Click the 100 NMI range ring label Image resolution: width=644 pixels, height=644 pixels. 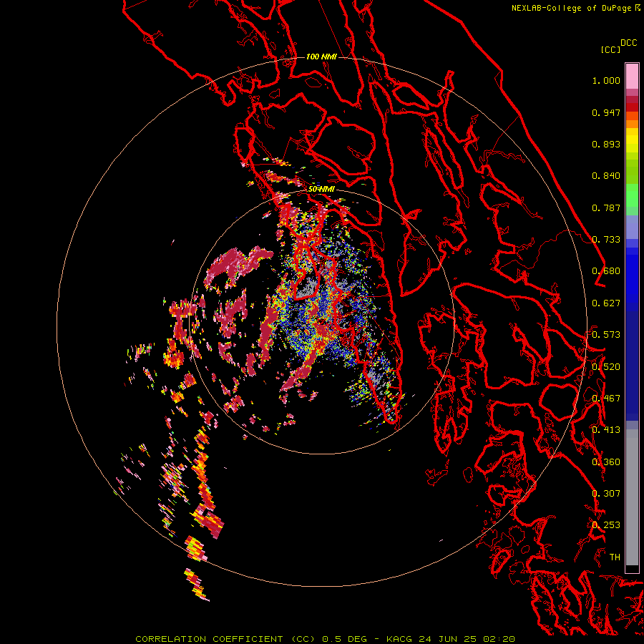(321, 57)
